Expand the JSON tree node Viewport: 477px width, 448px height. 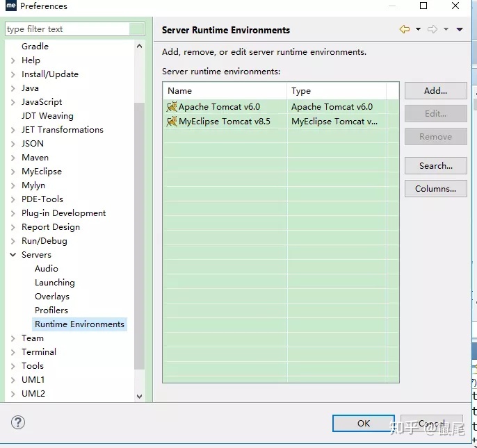[13, 144]
